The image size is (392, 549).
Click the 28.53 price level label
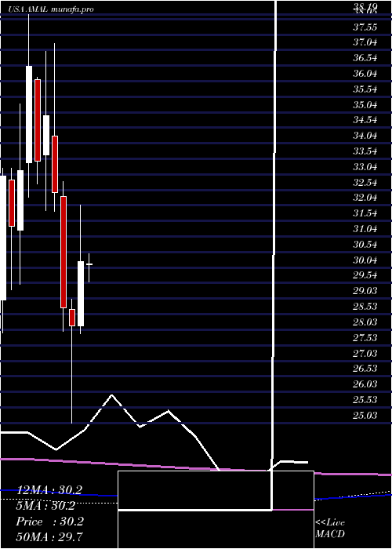click(x=365, y=307)
